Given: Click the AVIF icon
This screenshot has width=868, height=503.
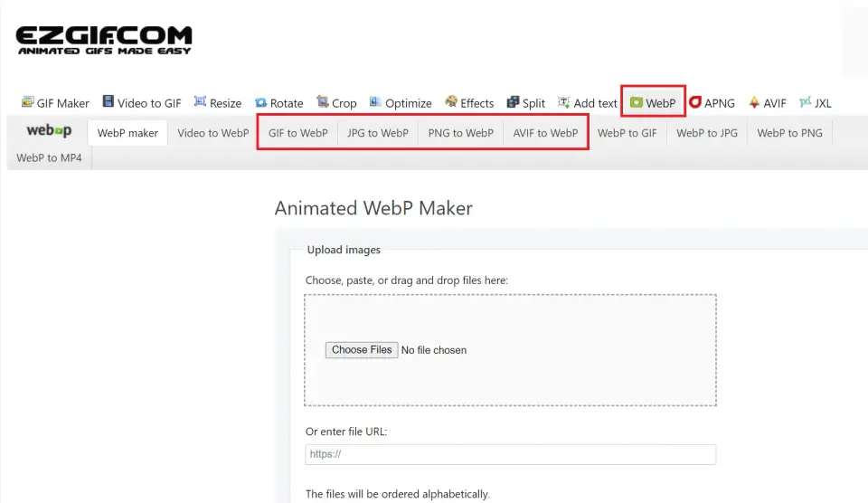Looking at the screenshot, I should 754,102.
